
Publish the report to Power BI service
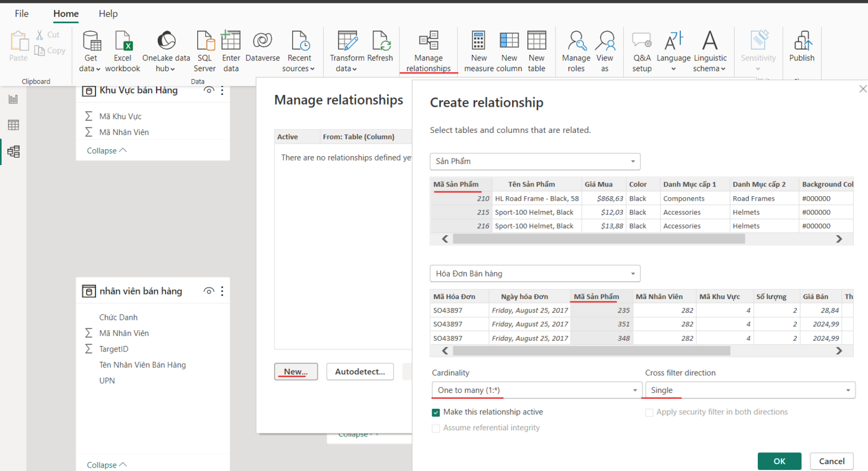pyautogui.click(x=802, y=51)
